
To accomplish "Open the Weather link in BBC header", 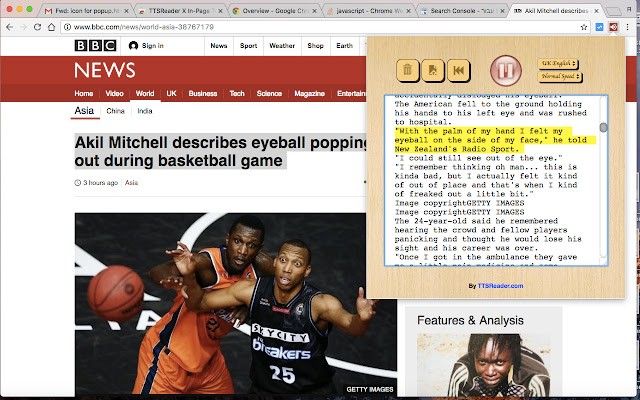I will 282,46.
